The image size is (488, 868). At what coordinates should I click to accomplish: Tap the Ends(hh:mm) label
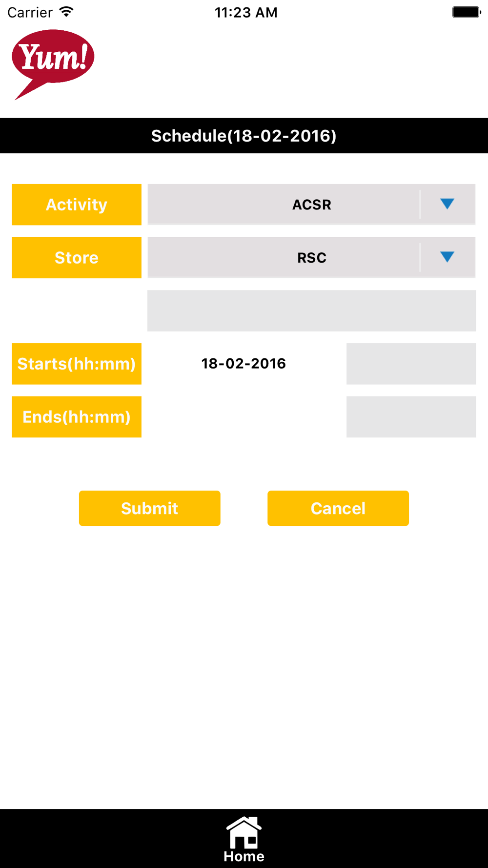coord(77,417)
